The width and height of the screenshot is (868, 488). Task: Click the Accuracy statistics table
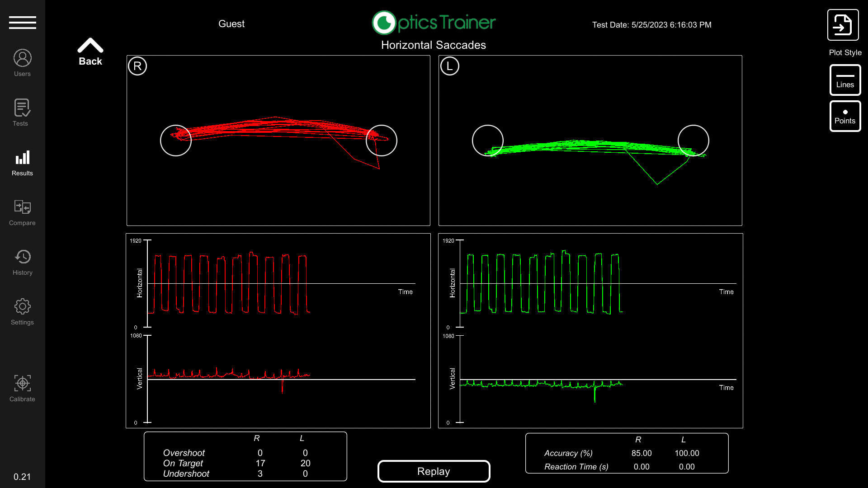(627, 453)
